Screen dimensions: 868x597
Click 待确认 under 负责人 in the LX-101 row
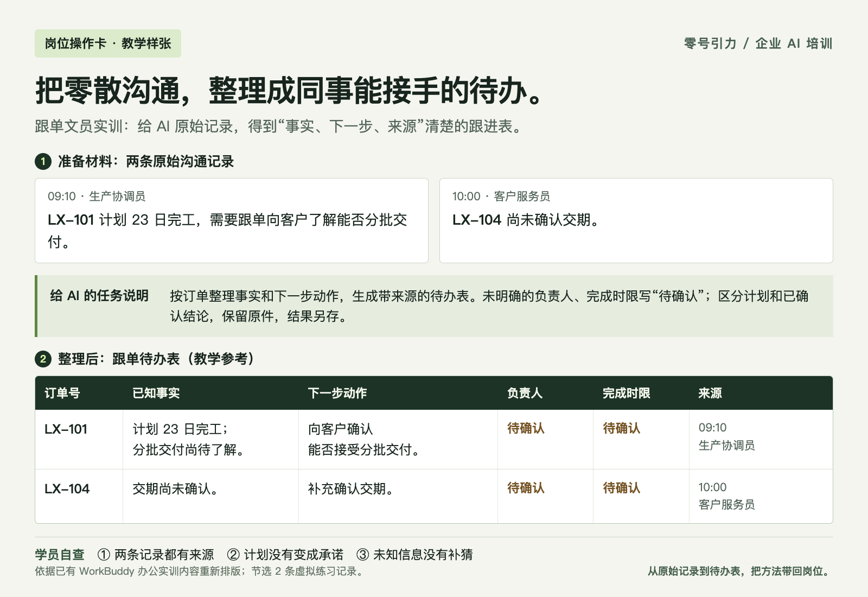coord(526,428)
